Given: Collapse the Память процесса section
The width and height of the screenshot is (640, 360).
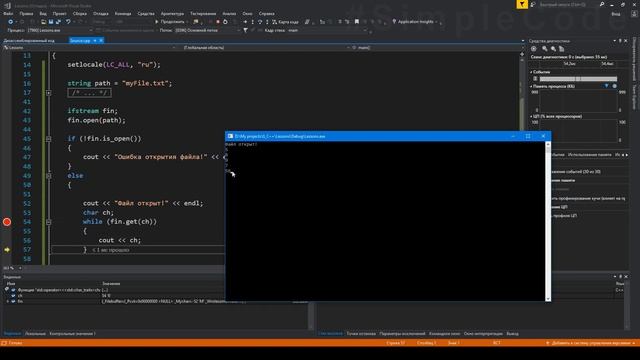Looking at the screenshot, I should click(x=531, y=87).
